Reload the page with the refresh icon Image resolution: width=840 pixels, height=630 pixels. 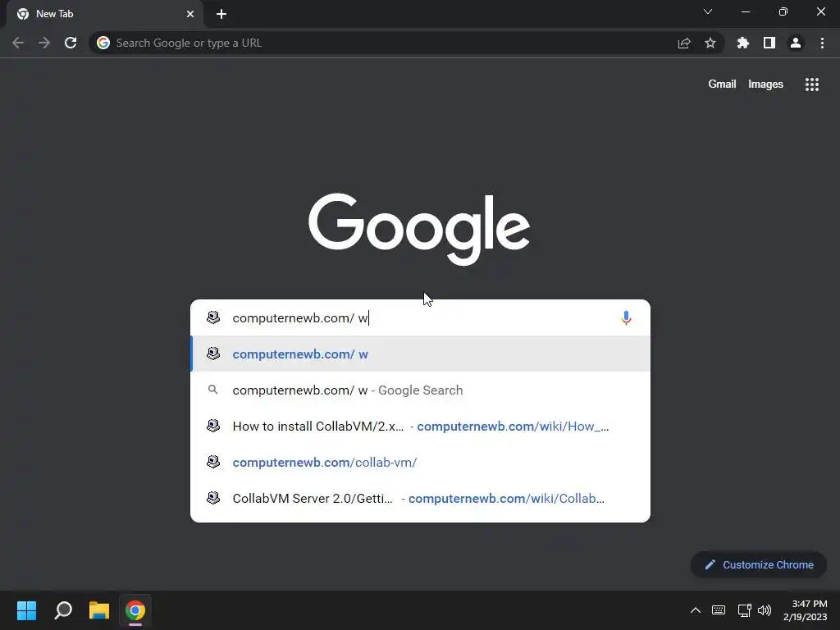(71, 43)
